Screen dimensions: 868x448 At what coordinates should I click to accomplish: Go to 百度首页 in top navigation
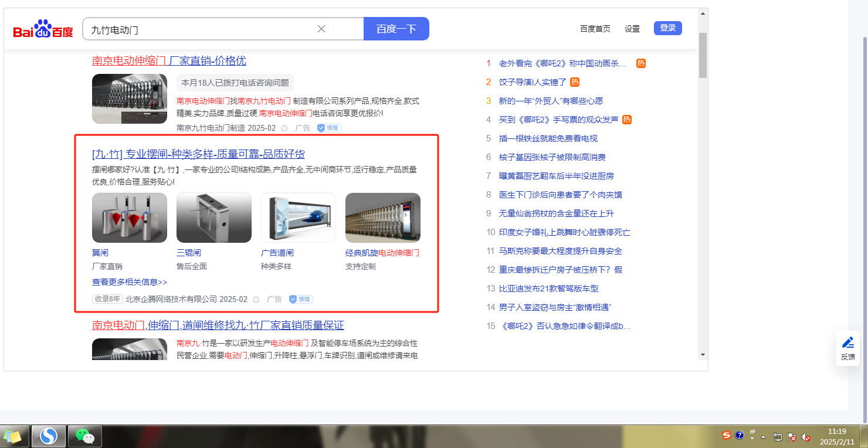coord(595,29)
